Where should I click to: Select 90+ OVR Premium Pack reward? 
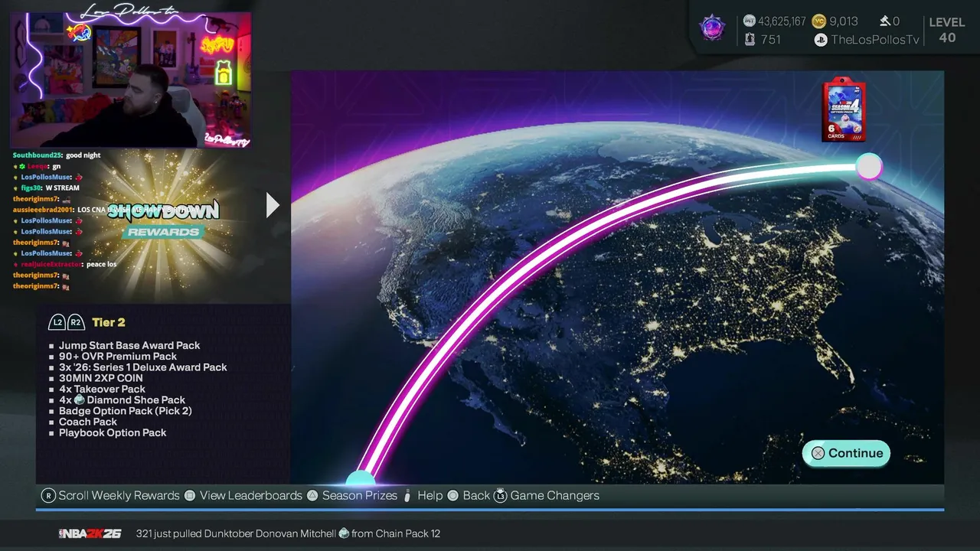pyautogui.click(x=118, y=357)
